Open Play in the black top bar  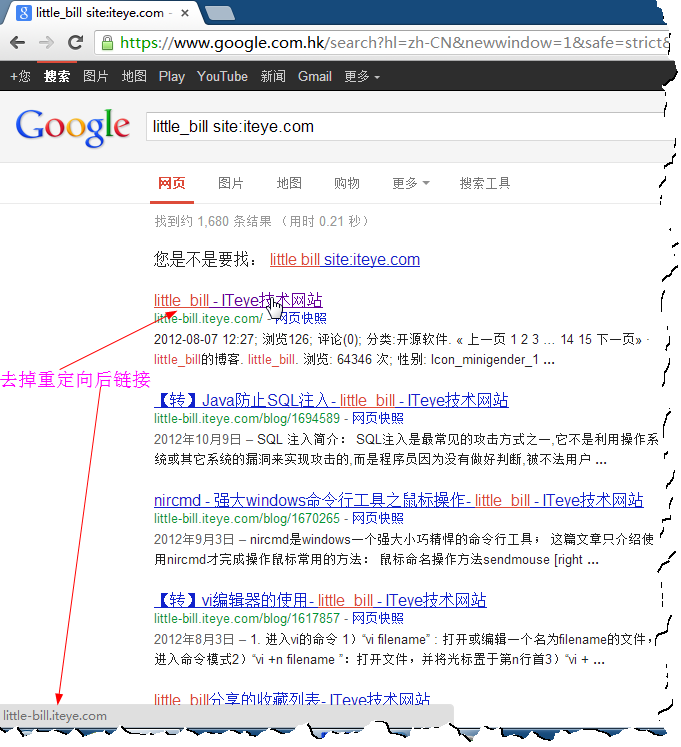pos(172,76)
